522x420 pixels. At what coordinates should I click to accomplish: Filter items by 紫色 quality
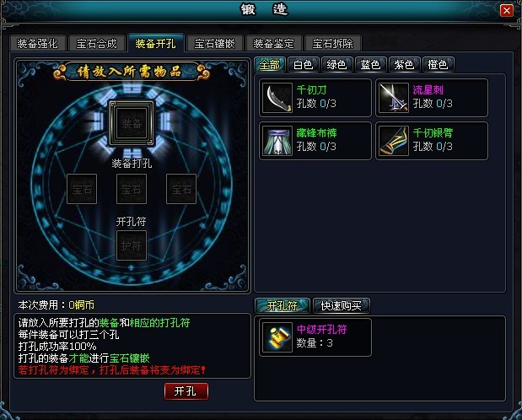[x=404, y=65]
